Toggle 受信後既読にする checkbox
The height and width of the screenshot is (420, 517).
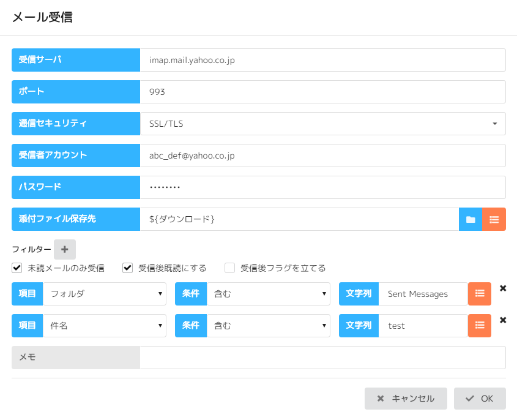point(128,268)
